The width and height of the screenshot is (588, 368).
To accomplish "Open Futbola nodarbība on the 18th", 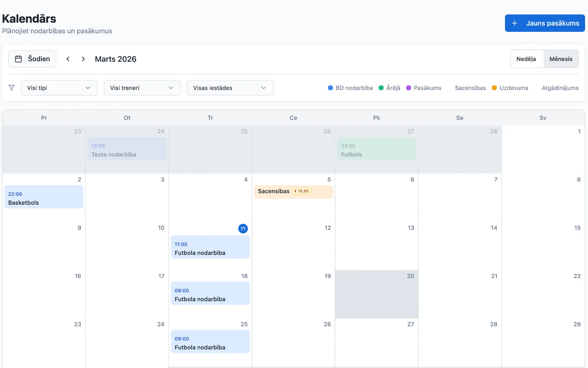I will [x=210, y=294].
